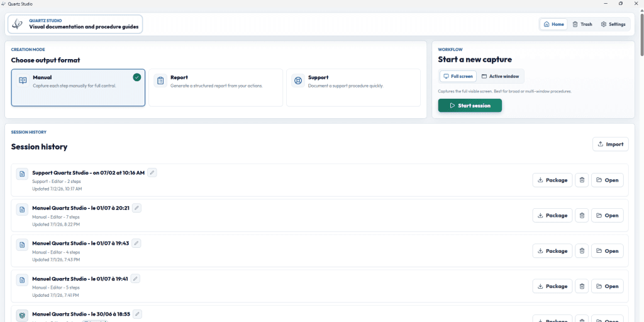
Task: Select the Report output format card
Action: [216, 87]
